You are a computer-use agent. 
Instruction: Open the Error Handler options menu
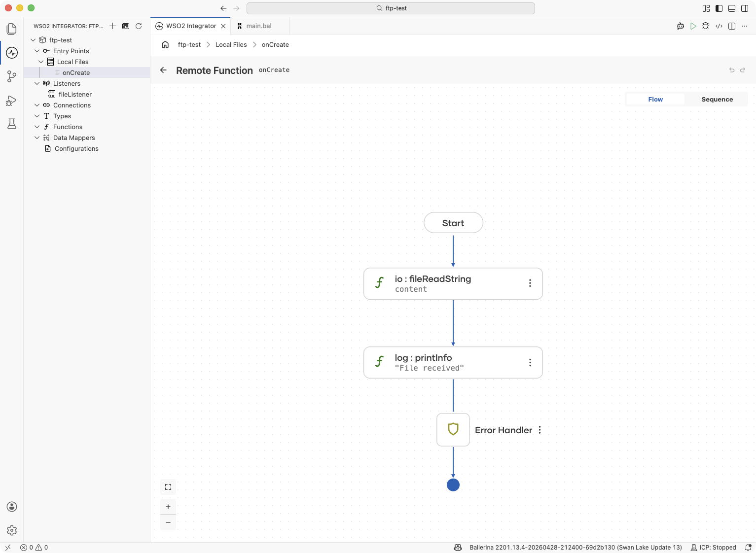(x=540, y=430)
